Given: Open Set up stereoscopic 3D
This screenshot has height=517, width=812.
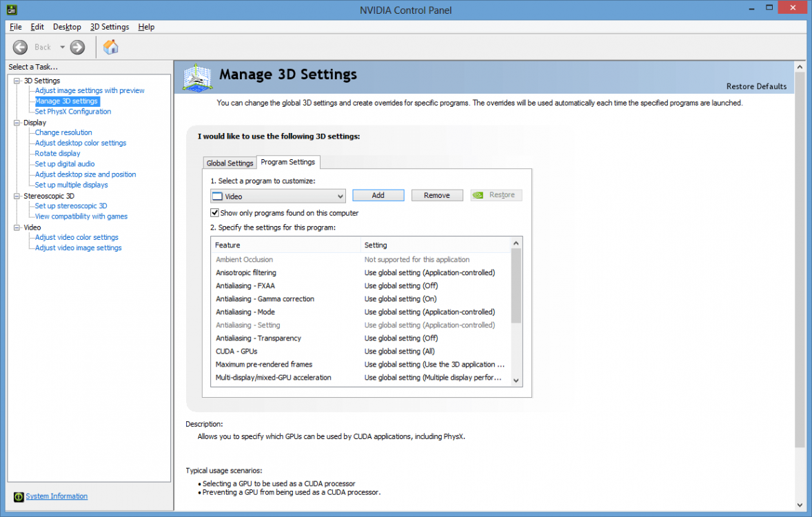Looking at the screenshot, I should pos(71,205).
